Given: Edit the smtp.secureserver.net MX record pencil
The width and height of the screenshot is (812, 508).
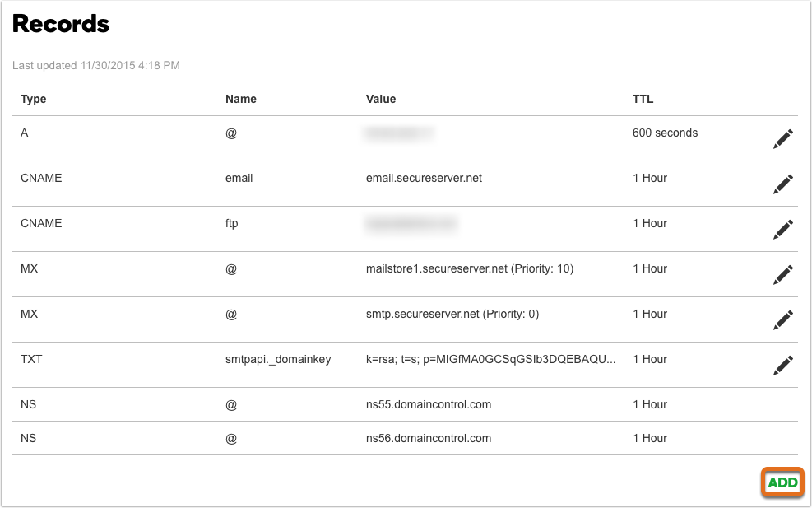Looking at the screenshot, I should (x=783, y=319).
